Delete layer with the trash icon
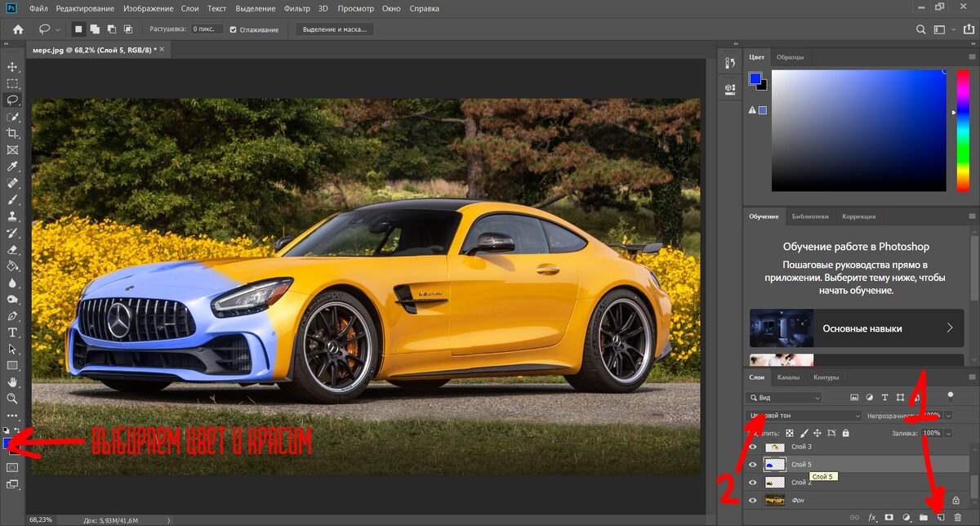980x526 pixels. (x=957, y=517)
